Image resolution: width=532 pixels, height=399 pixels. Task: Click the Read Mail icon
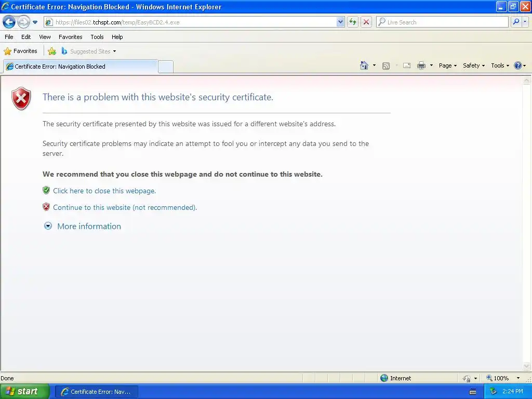pyautogui.click(x=407, y=65)
